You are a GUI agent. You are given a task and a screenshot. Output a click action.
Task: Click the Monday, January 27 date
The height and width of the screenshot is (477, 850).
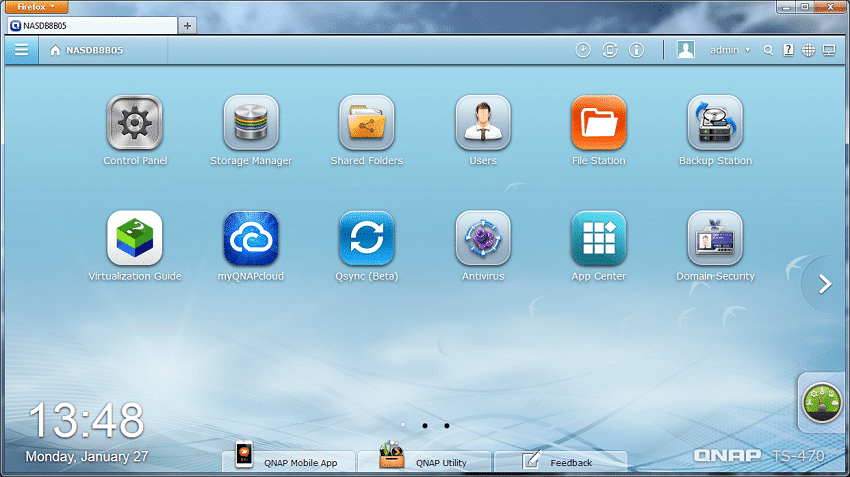[x=87, y=456]
